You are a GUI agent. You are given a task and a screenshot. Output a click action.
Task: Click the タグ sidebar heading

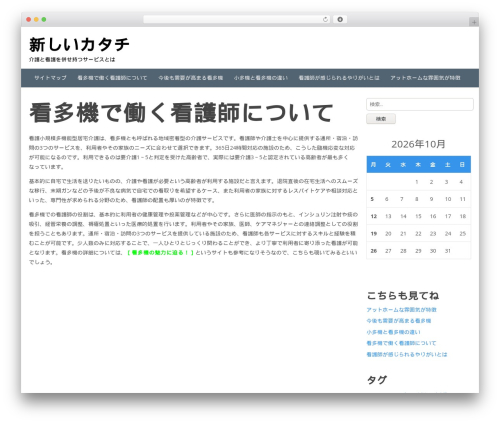[x=377, y=380]
